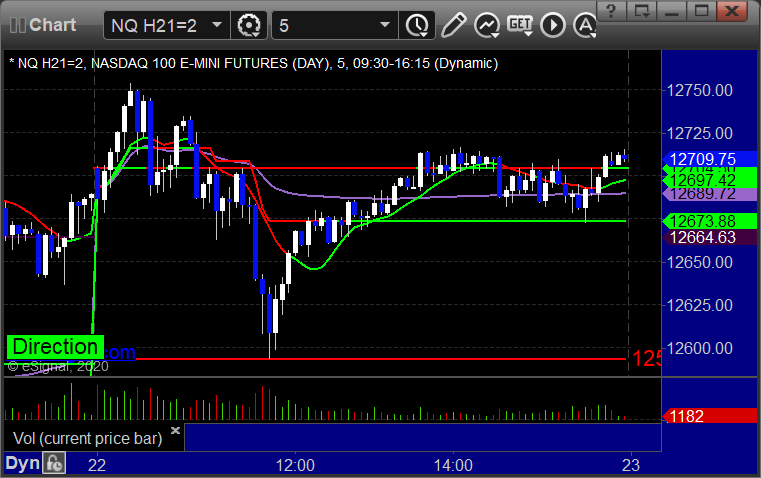Click the green 12697.42 price marker
The width and height of the screenshot is (761, 478).
point(710,181)
